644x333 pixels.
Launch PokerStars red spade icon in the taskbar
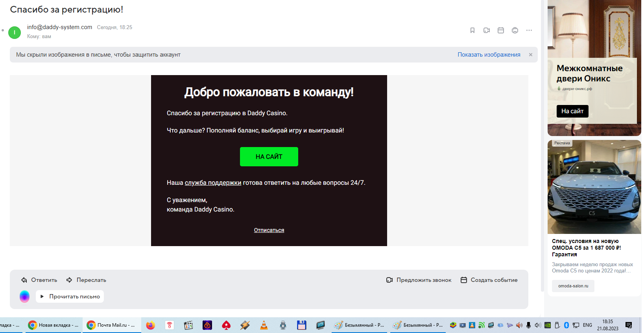point(226,325)
